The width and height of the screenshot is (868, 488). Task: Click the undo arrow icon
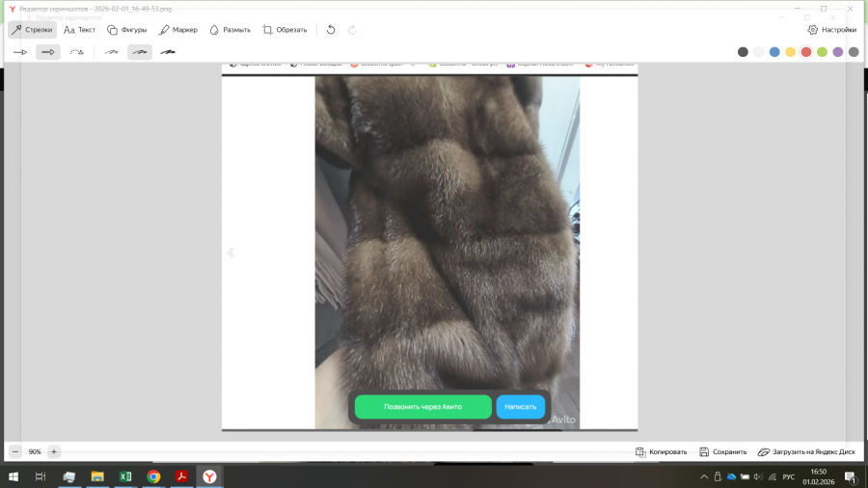[331, 30]
